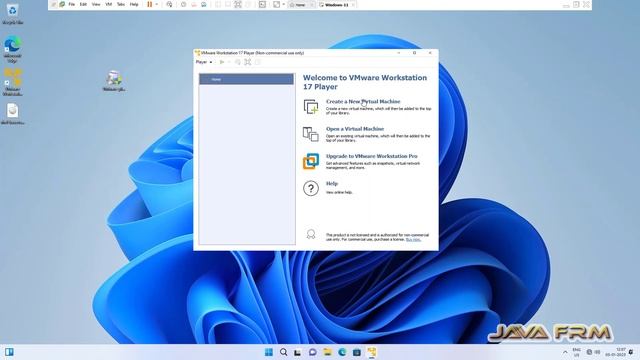Click the Help heading in Player window

(x=332, y=183)
